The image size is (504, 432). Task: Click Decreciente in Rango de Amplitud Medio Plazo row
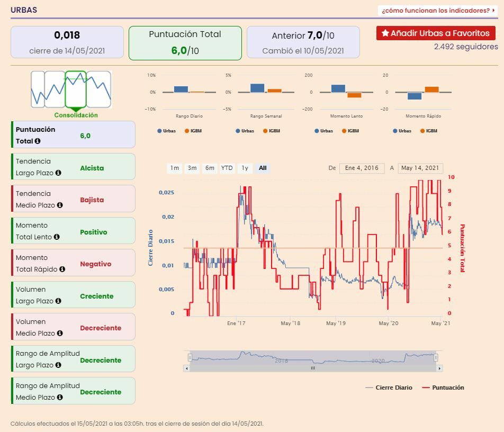(101, 392)
